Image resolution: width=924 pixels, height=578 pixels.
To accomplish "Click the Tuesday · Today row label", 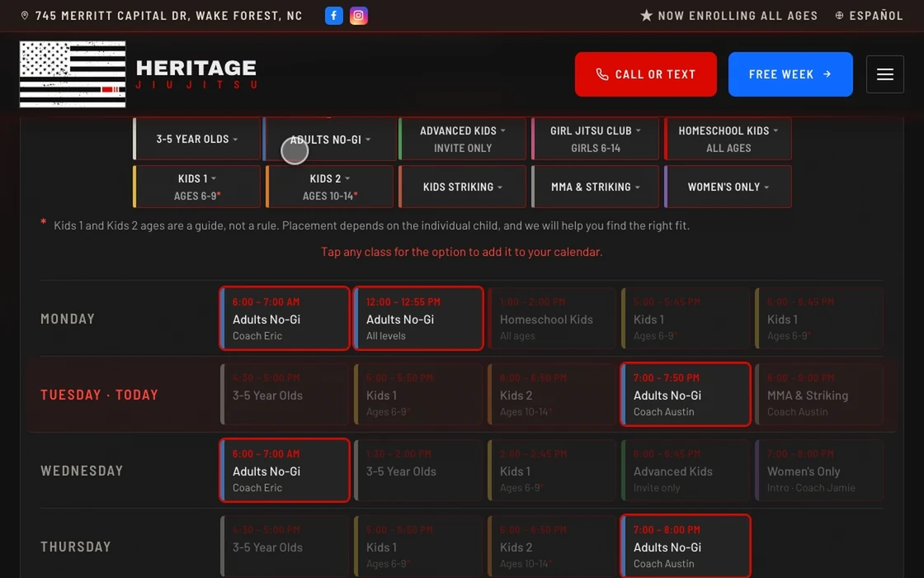I will coord(99,395).
